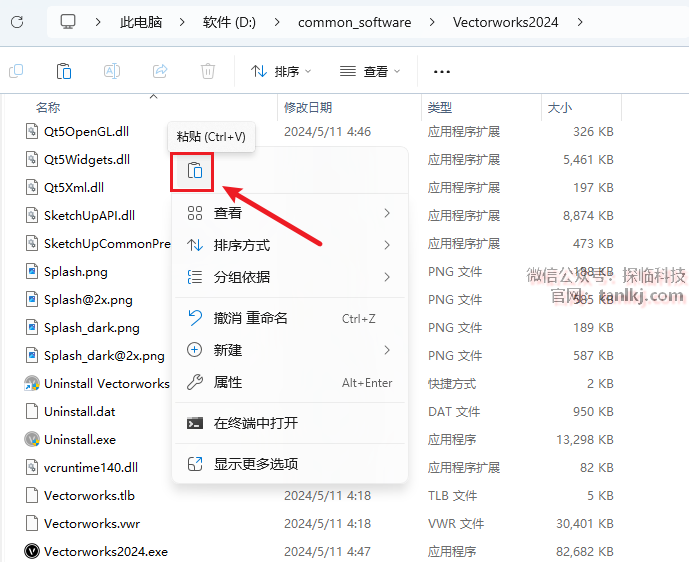Click the Qt5Xml.dll file icon
689x562 pixels.
point(32,187)
